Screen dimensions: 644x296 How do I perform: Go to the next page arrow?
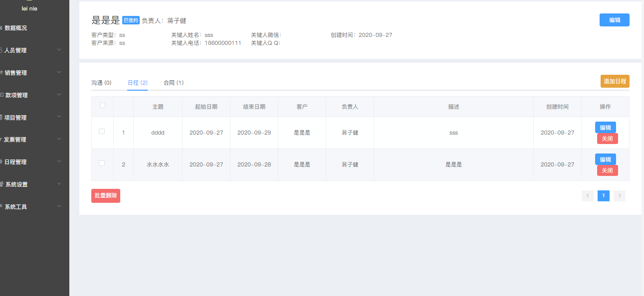point(620,196)
